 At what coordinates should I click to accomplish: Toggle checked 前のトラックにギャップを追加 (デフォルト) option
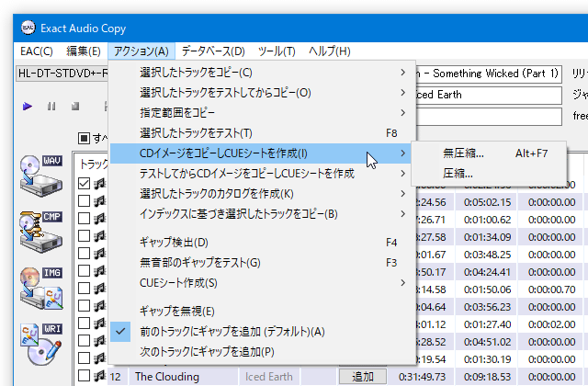[263, 332]
